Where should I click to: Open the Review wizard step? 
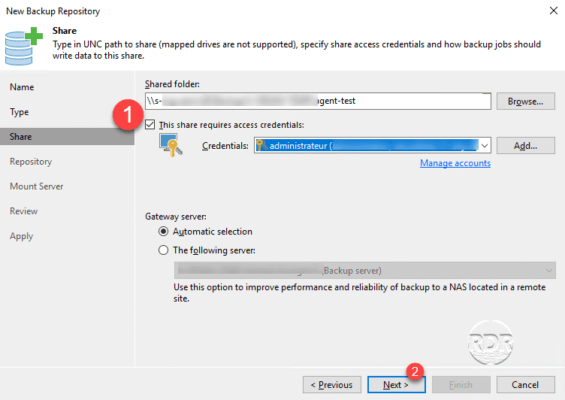click(x=24, y=211)
